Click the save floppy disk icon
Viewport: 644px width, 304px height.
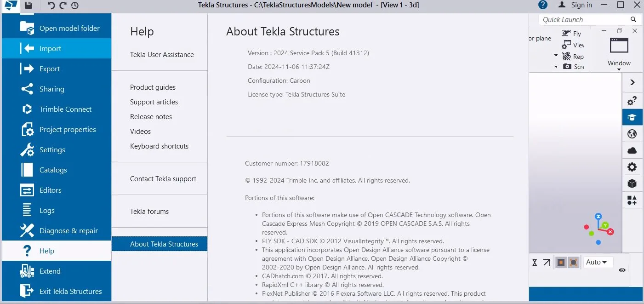pos(28,6)
